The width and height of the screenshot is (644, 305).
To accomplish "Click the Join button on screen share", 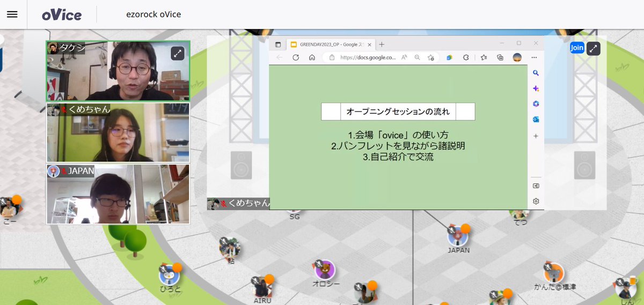I will coord(577,48).
